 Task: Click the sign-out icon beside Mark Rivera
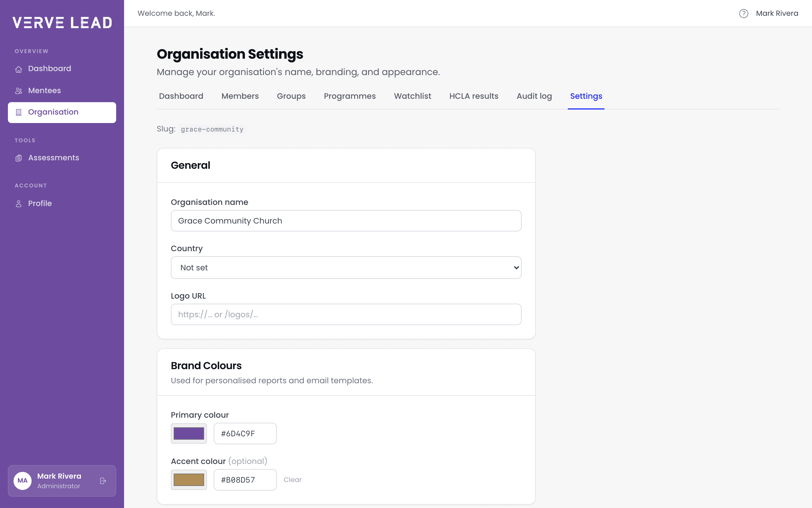point(103,481)
